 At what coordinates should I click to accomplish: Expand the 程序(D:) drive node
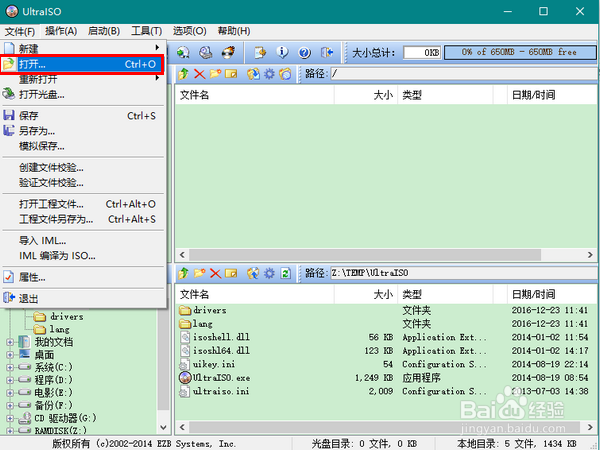(10, 380)
